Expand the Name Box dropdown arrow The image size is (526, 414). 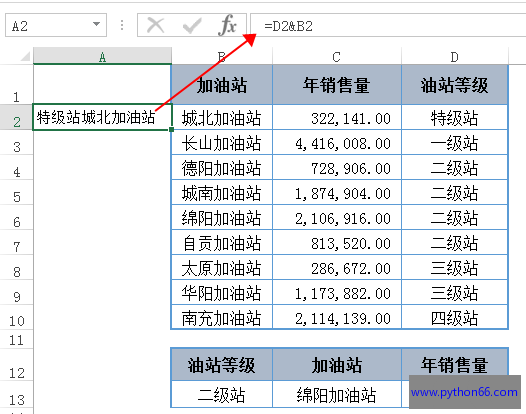96,24
